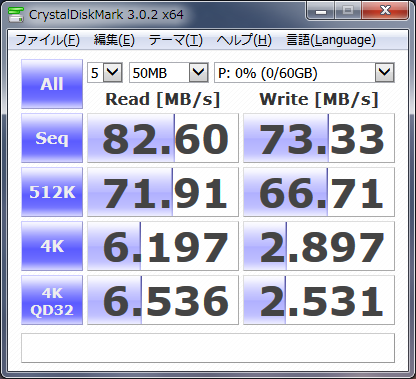416x379 pixels.
Task: Select the 512K read value 71.91
Action: (x=163, y=192)
